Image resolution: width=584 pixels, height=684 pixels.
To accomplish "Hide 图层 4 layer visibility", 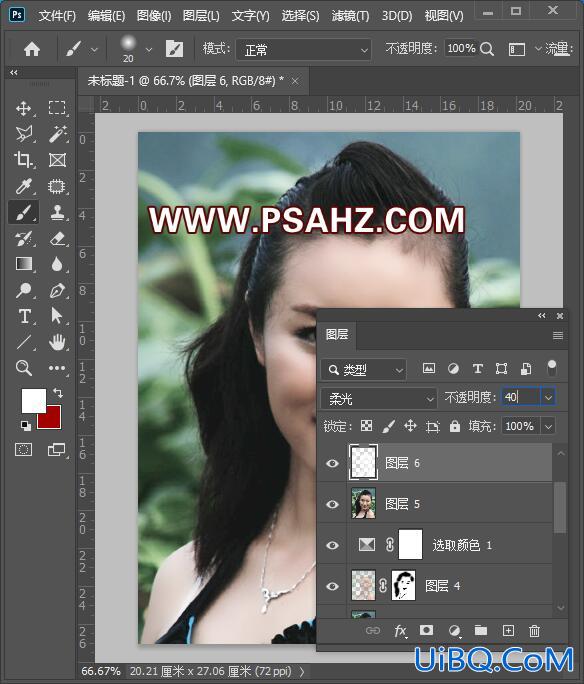I will (332, 586).
